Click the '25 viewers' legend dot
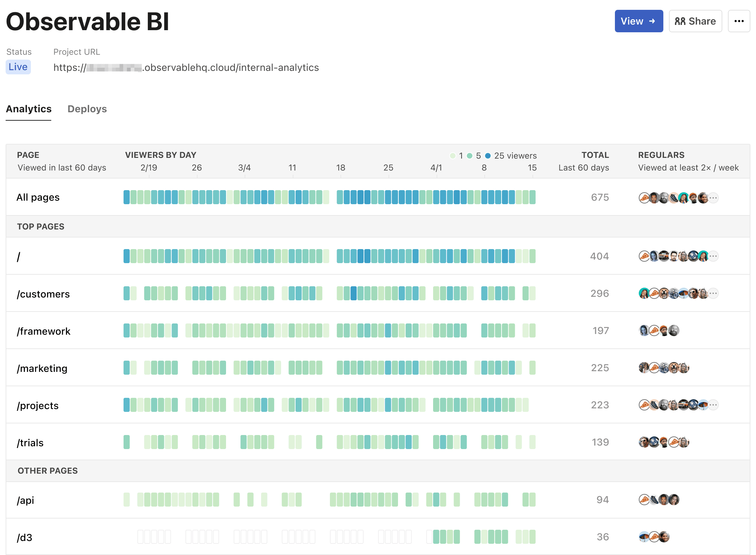 coord(488,156)
